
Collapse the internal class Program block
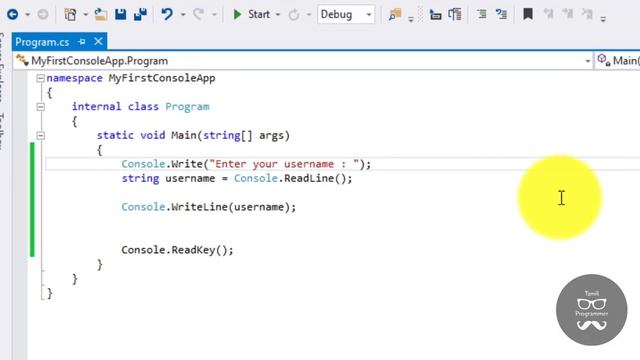coord(40,107)
